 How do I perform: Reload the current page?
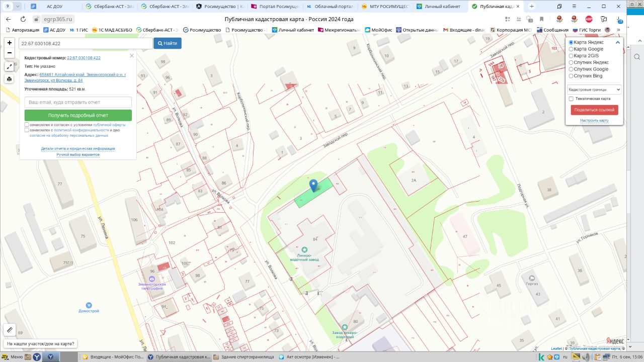click(22, 19)
